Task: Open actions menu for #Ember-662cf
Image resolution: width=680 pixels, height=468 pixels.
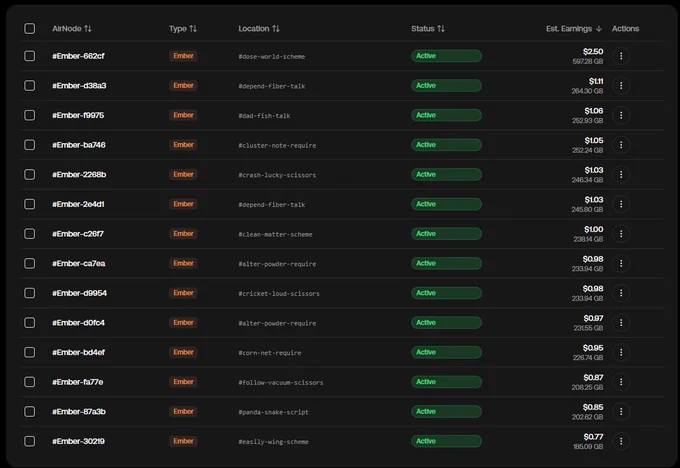Action: pyautogui.click(x=621, y=56)
